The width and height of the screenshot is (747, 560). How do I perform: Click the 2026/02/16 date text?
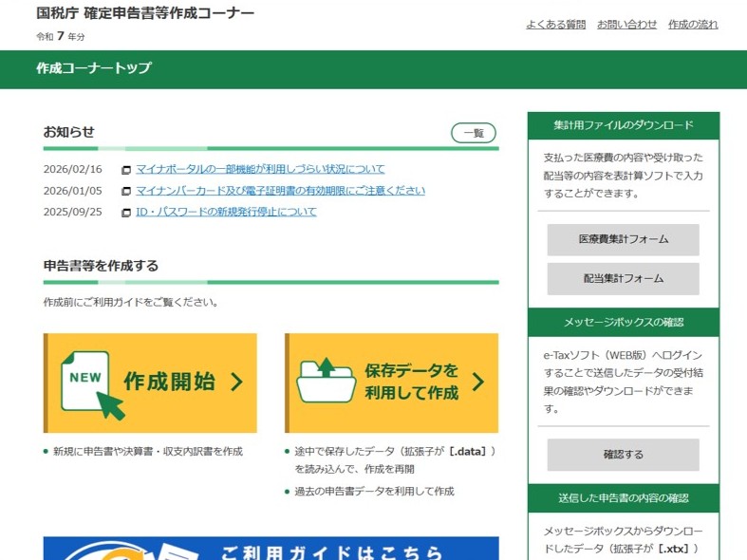72,169
